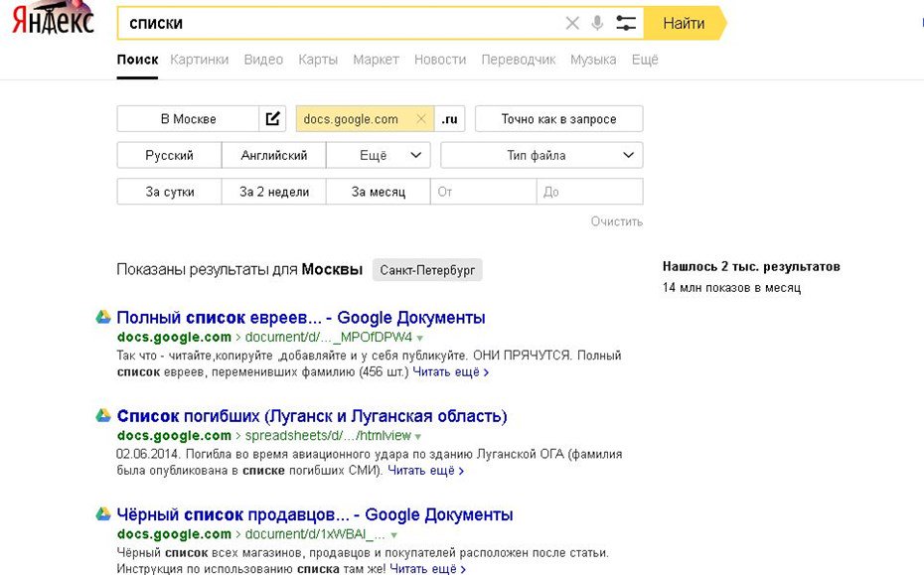Click Google Drive icon beside Чёрный список продавцов result
Screen dimensions: 924x575
(x=102, y=514)
